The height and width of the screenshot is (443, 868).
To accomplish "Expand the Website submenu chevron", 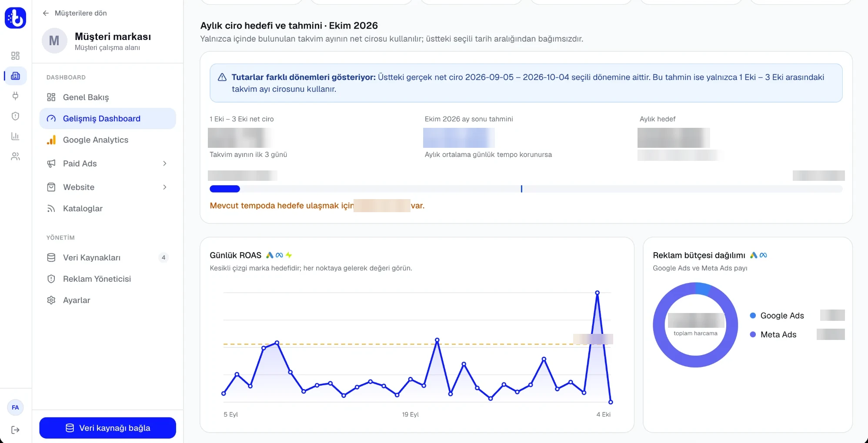I will [x=165, y=187].
